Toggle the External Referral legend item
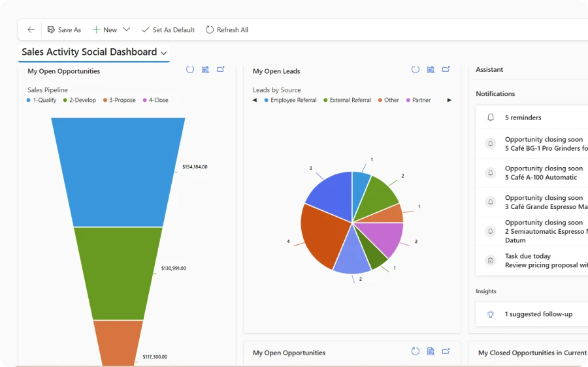588x367 pixels. click(x=348, y=100)
